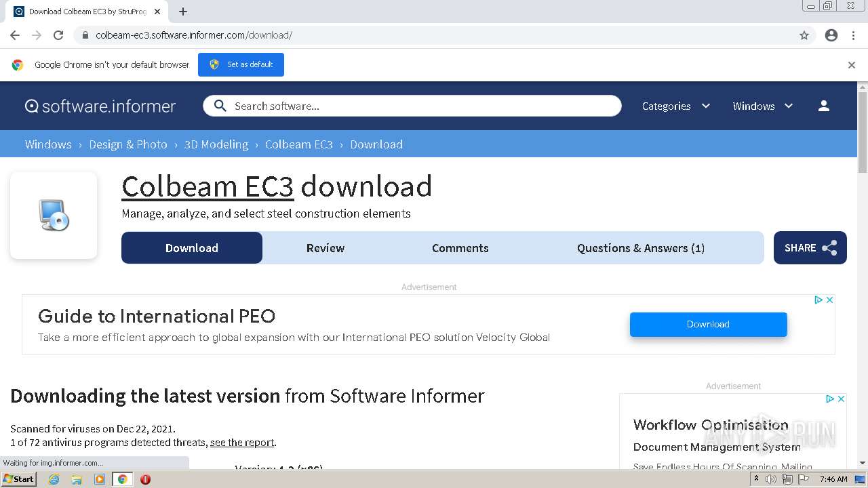Open a new browser tab

[x=183, y=12]
